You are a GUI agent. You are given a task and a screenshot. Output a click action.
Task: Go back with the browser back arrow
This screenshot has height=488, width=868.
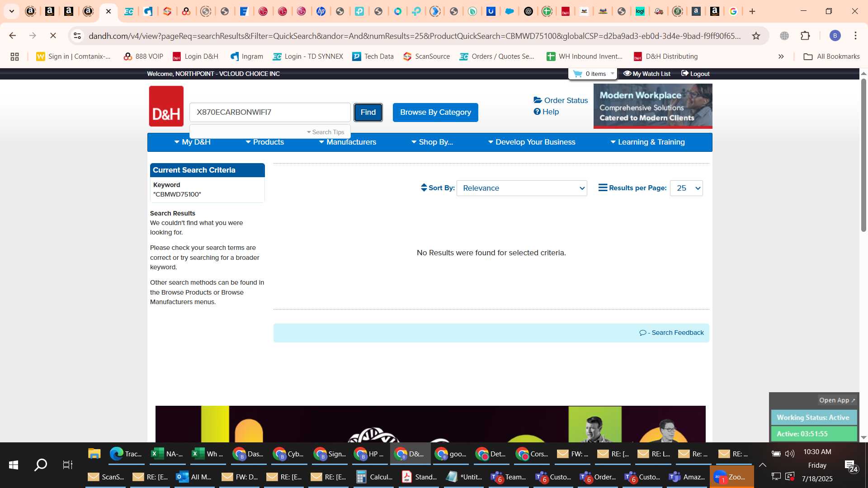pos(13,36)
